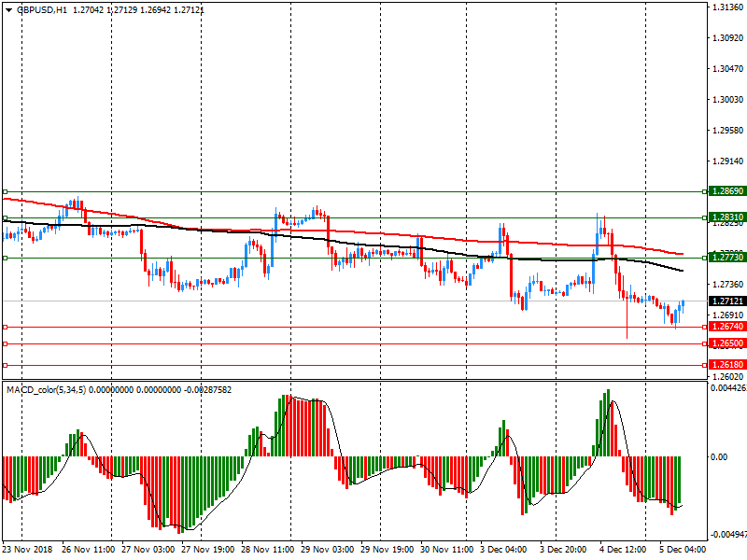Select the green 1.27730 price level label
The width and height of the screenshot is (747, 560).
(727, 258)
